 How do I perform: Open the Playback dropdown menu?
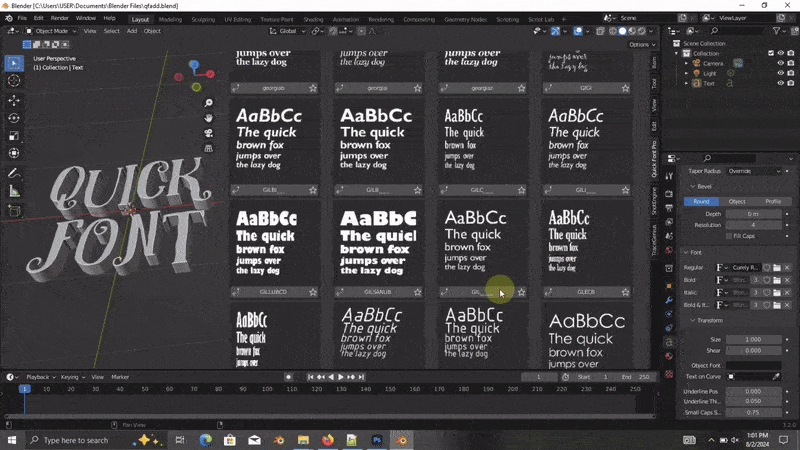tap(41, 377)
